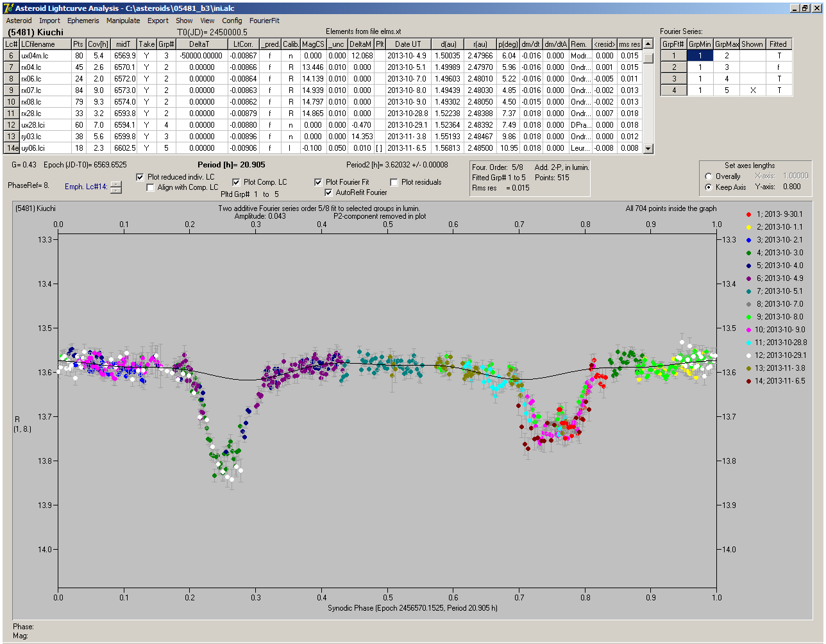Click the Shown cell marked X in row 4
This screenshot has width=826, height=644.
point(752,90)
